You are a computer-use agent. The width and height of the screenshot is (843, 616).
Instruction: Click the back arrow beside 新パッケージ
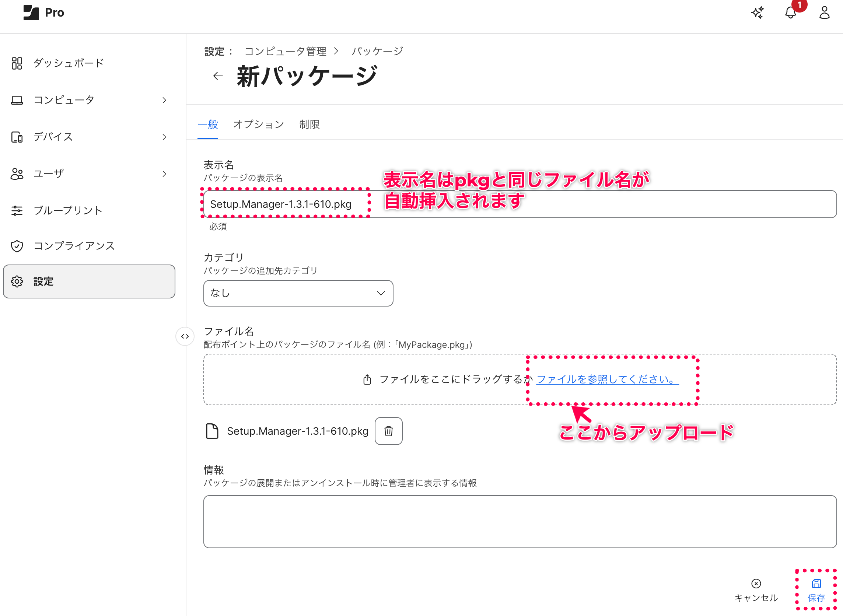(218, 76)
